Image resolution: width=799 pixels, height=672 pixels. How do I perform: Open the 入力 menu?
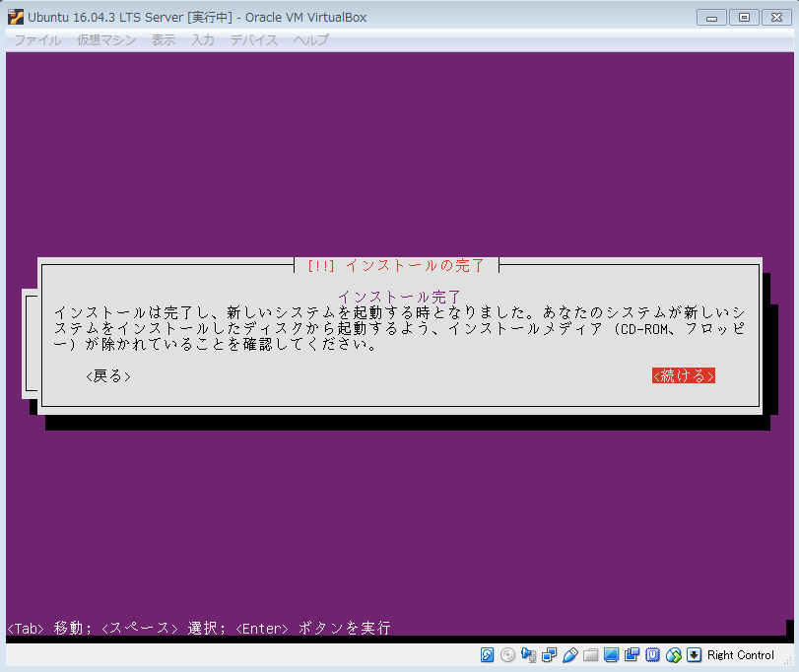tap(203, 40)
